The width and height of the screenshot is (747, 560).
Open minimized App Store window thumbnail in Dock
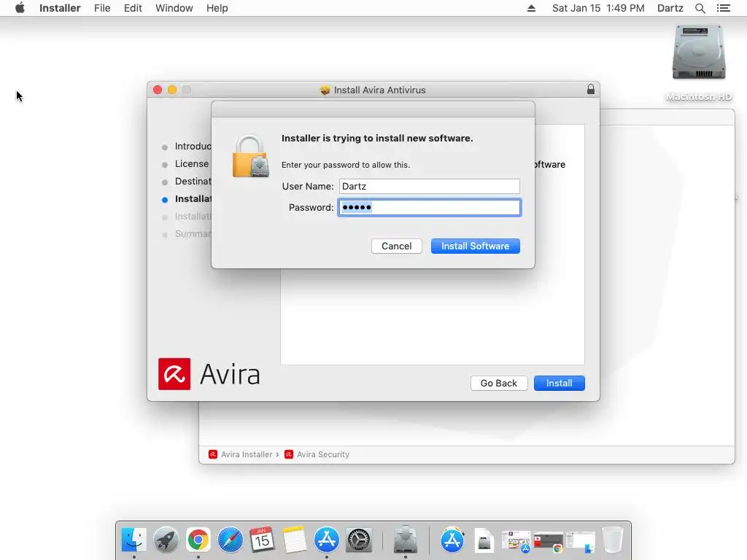point(516,542)
